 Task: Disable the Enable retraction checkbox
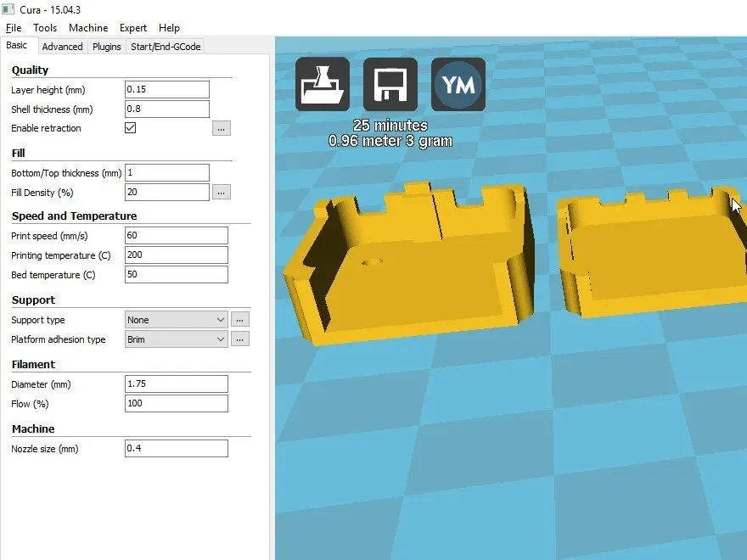(x=130, y=127)
